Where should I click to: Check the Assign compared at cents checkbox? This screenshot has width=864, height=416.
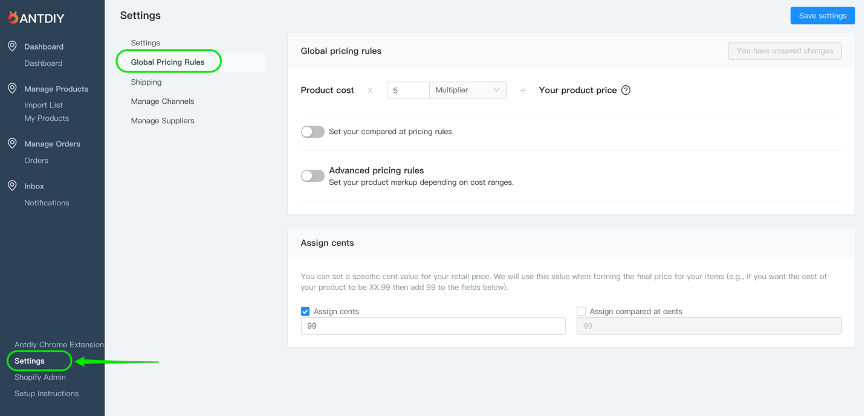581,311
